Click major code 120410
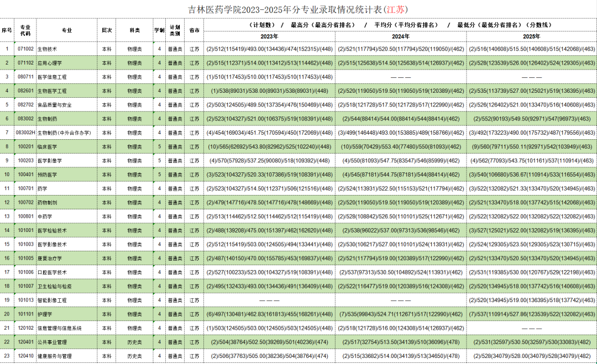This screenshot has height=364, width=597. [25, 356]
